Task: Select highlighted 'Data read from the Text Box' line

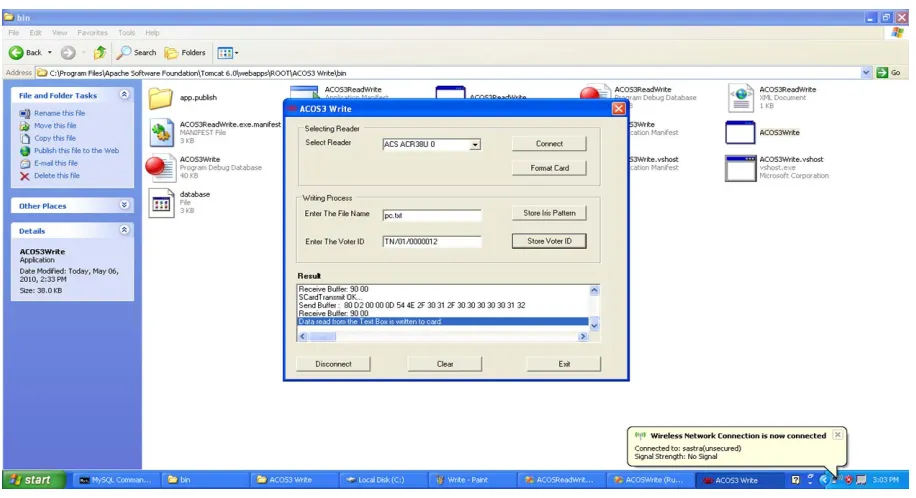Action: [x=443, y=321]
